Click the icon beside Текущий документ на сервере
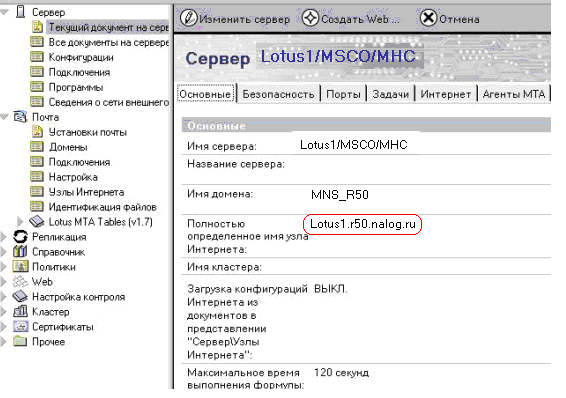The width and height of the screenshot is (566, 398). 37,27
